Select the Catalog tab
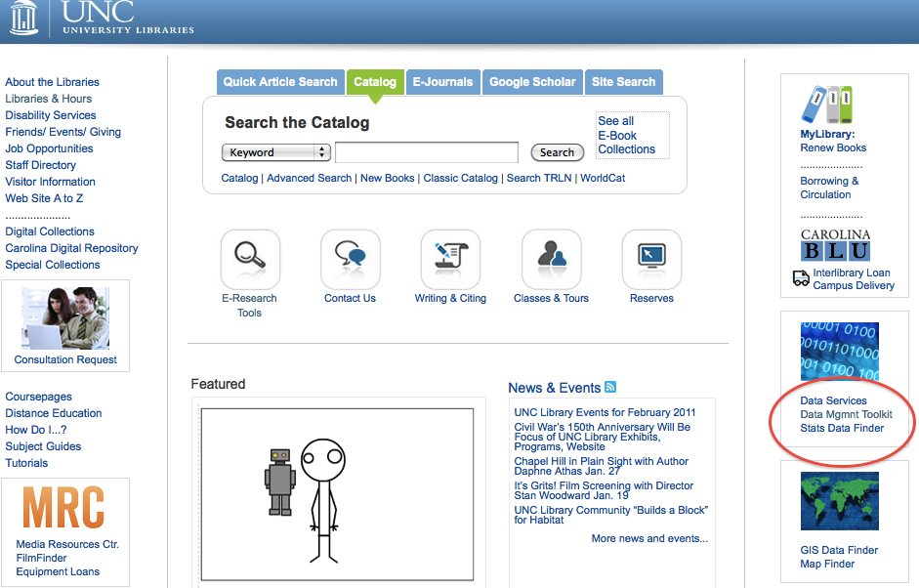The height and width of the screenshot is (588, 919). click(x=375, y=82)
